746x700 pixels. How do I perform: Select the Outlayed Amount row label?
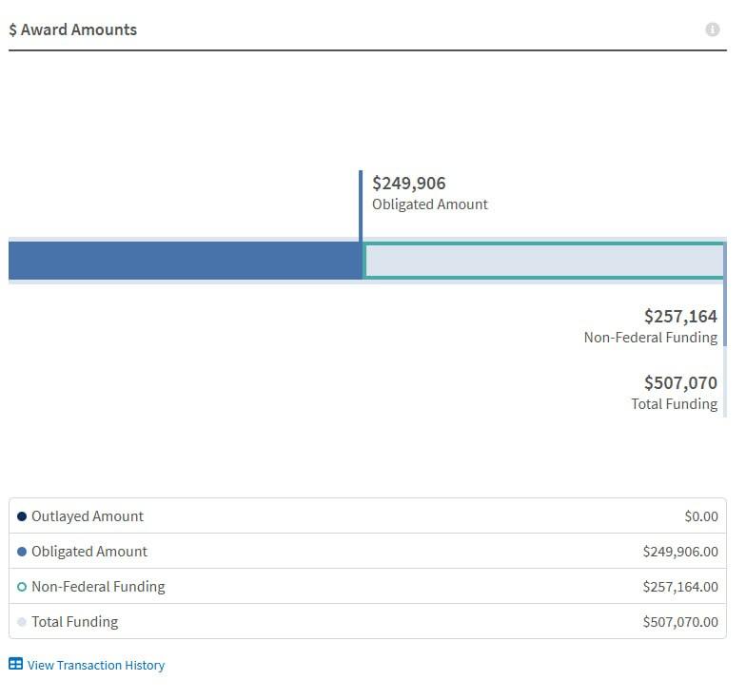(88, 516)
